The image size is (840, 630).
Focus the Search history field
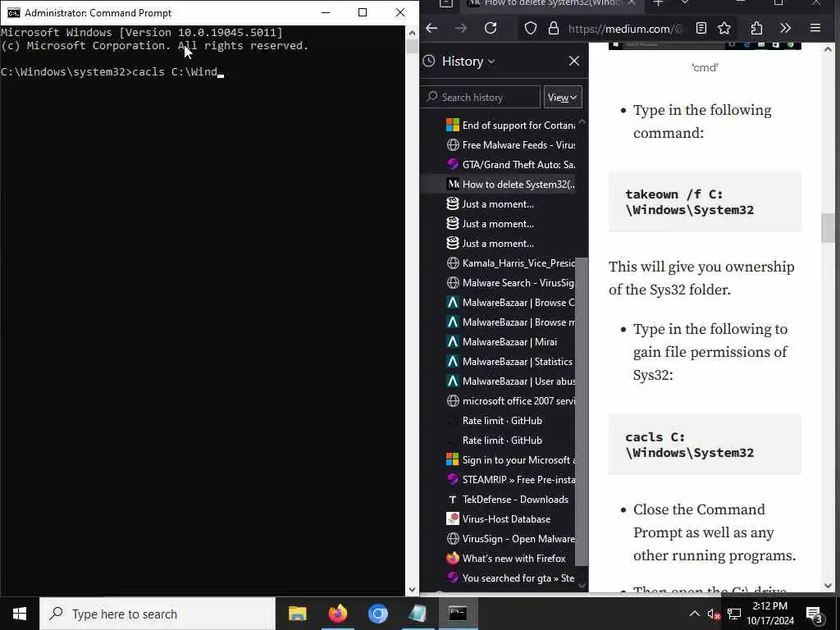pos(482,98)
